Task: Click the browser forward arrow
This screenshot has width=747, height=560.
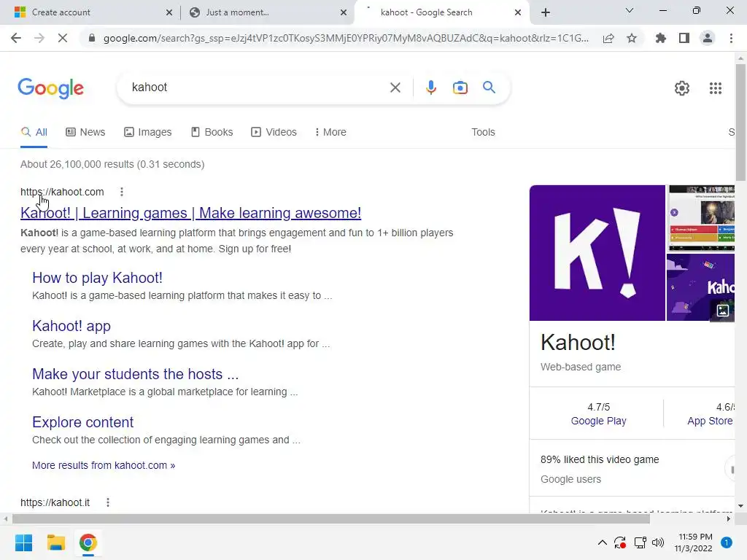Action: coord(39,38)
